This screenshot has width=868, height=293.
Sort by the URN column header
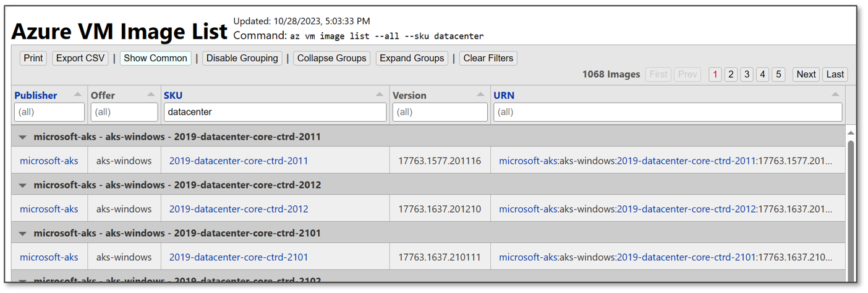[504, 95]
